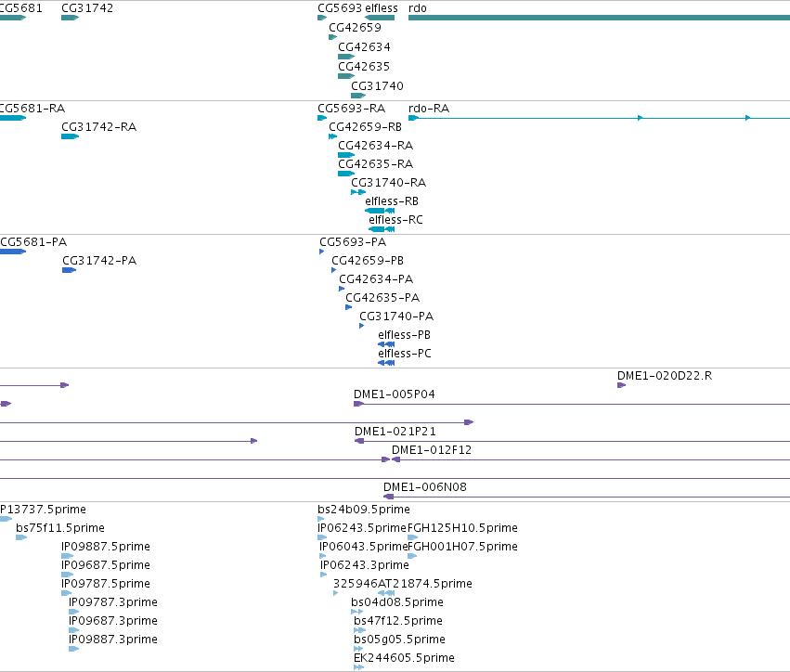The image size is (790, 672).
Task: Click the CG31742-PA protein label
Action: coord(99,261)
